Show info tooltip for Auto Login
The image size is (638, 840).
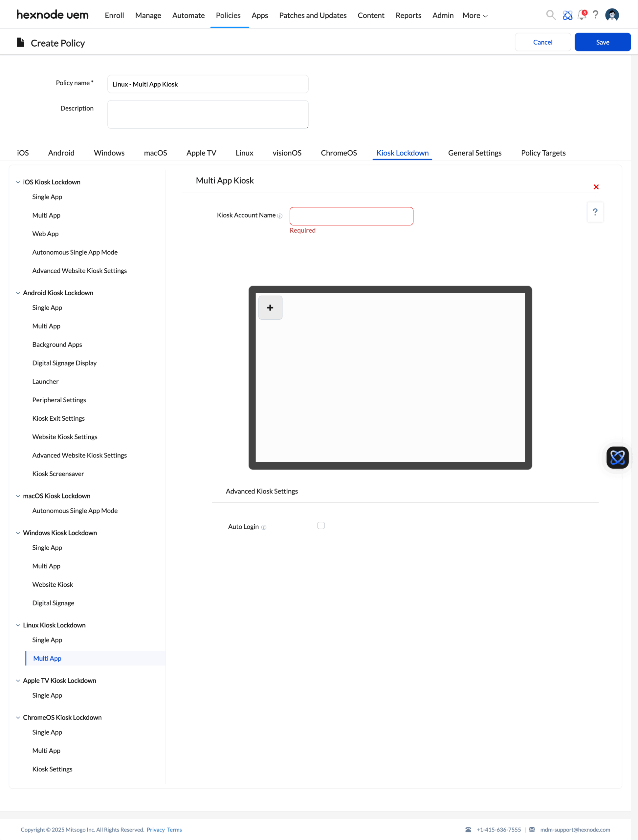264,527
